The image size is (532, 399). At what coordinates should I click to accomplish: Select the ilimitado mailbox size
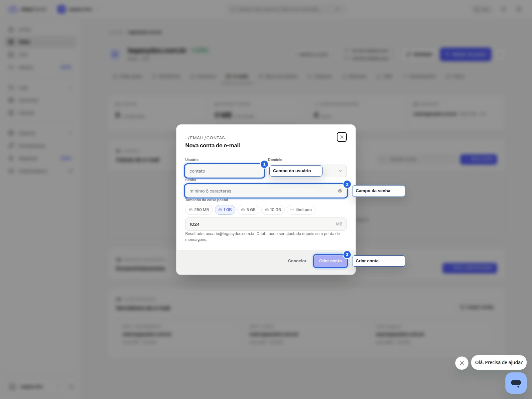pos(301,210)
